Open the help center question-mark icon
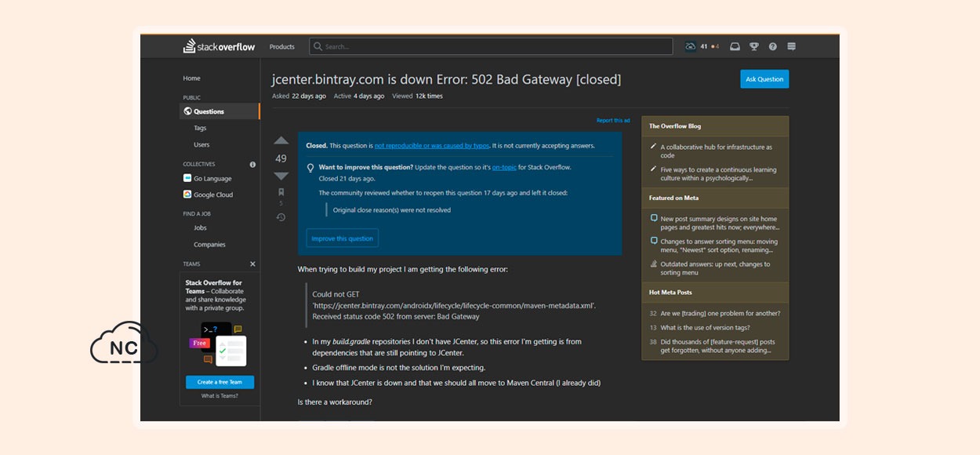The image size is (980, 455). pos(773,46)
